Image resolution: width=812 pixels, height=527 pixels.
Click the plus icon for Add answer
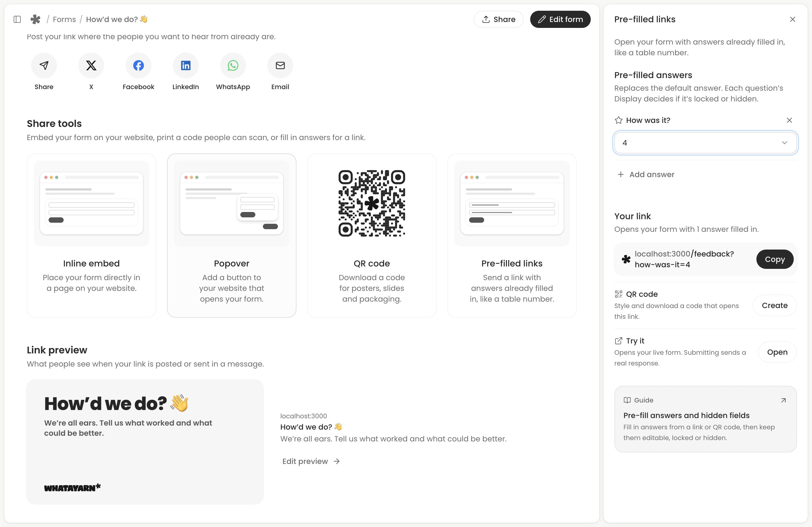pos(621,174)
